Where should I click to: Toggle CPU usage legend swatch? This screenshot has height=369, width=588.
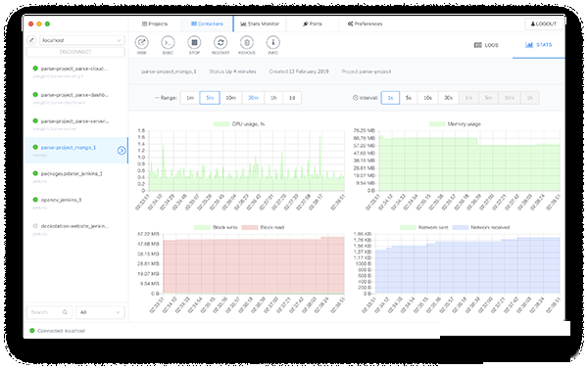pyautogui.click(x=220, y=124)
